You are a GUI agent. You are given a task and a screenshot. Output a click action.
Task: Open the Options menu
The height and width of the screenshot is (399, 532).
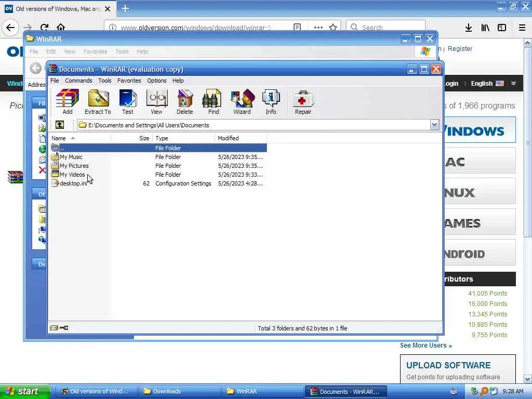(157, 81)
